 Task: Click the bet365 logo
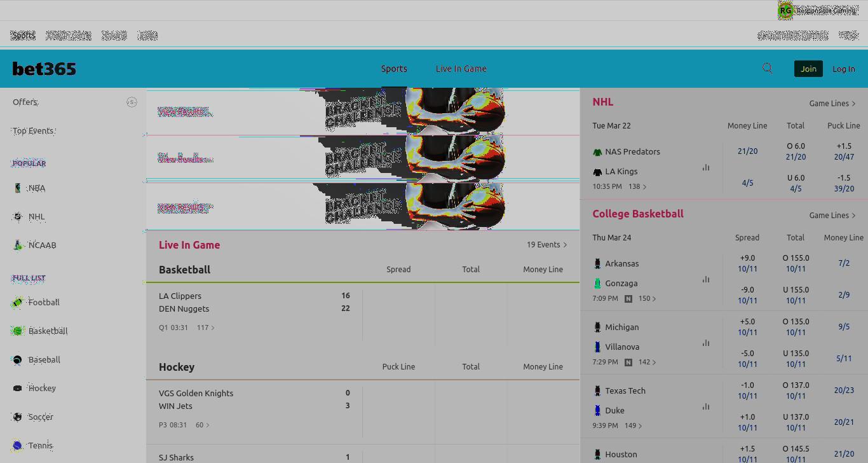click(x=44, y=69)
